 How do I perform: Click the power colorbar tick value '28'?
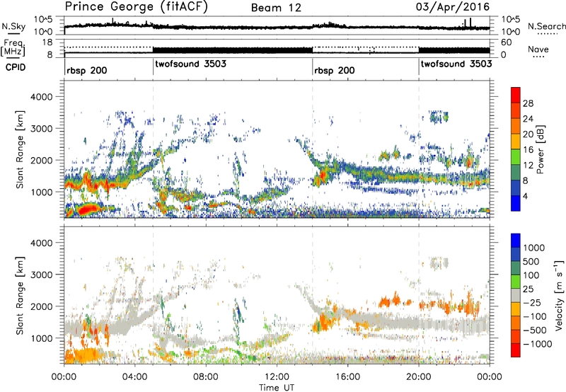pos(528,103)
